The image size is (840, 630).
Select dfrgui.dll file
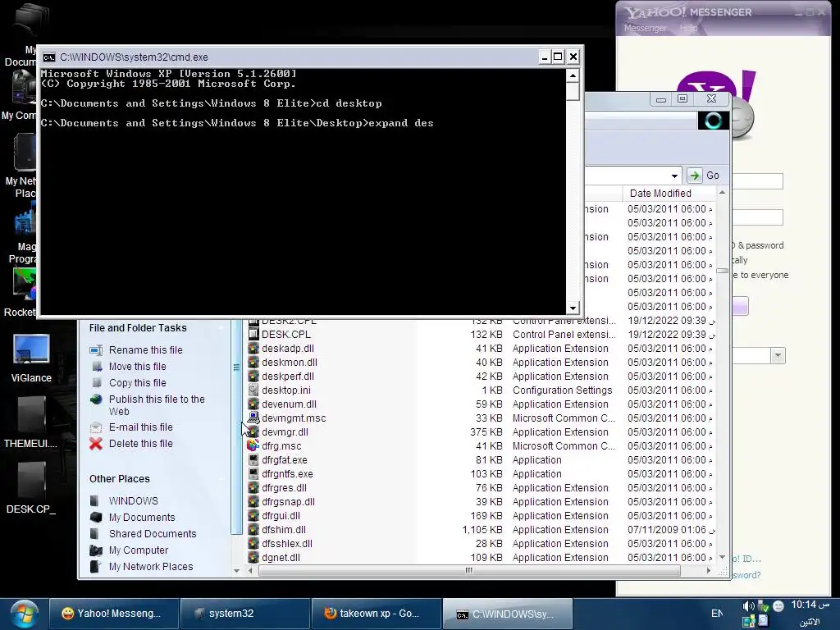click(x=281, y=515)
